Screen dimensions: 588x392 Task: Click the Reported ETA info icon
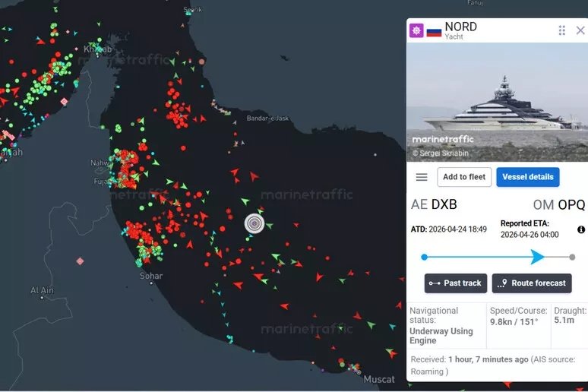tap(581, 229)
